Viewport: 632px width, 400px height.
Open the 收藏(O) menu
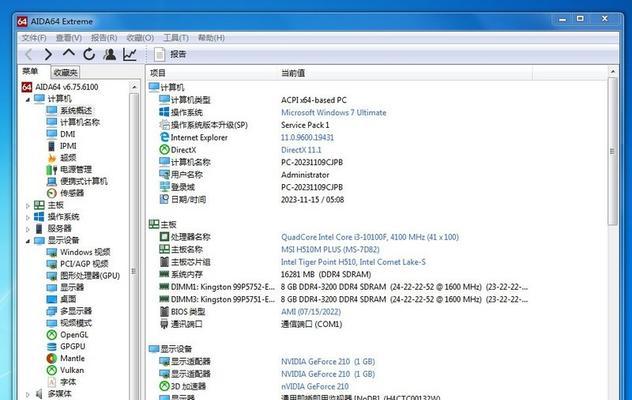[x=140, y=38]
